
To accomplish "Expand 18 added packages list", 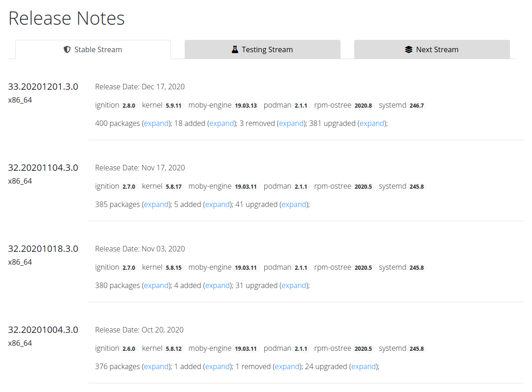I will pyautogui.click(x=222, y=123).
